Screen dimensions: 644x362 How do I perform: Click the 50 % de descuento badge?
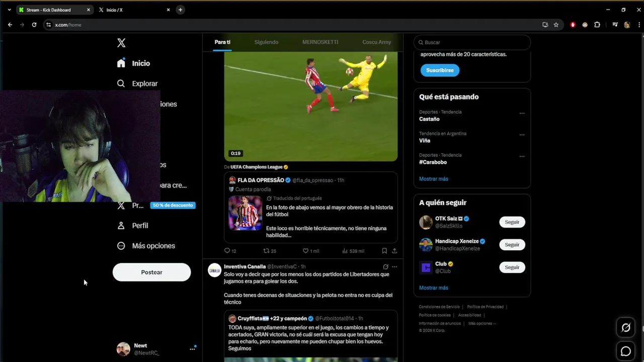click(173, 205)
